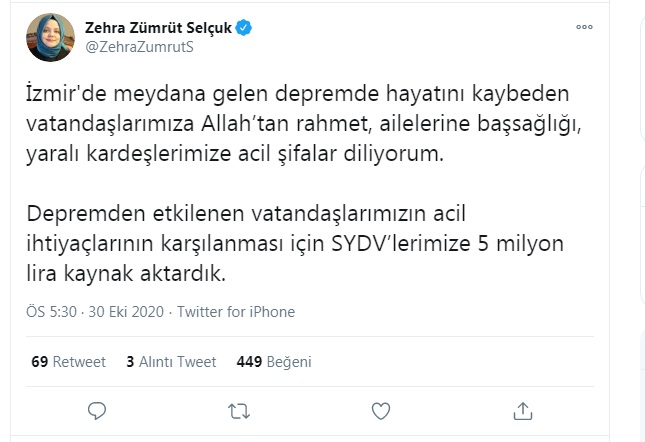Like the tweet with the heart icon

[x=381, y=410]
